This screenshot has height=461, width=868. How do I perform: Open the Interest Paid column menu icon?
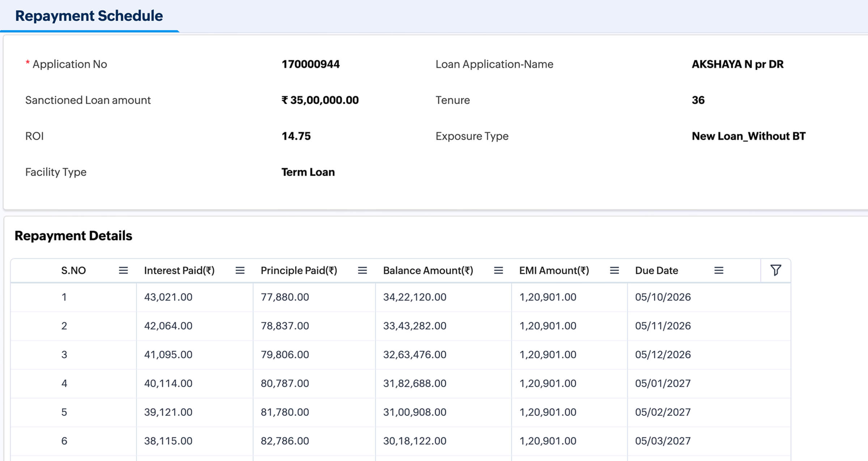(240, 270)
